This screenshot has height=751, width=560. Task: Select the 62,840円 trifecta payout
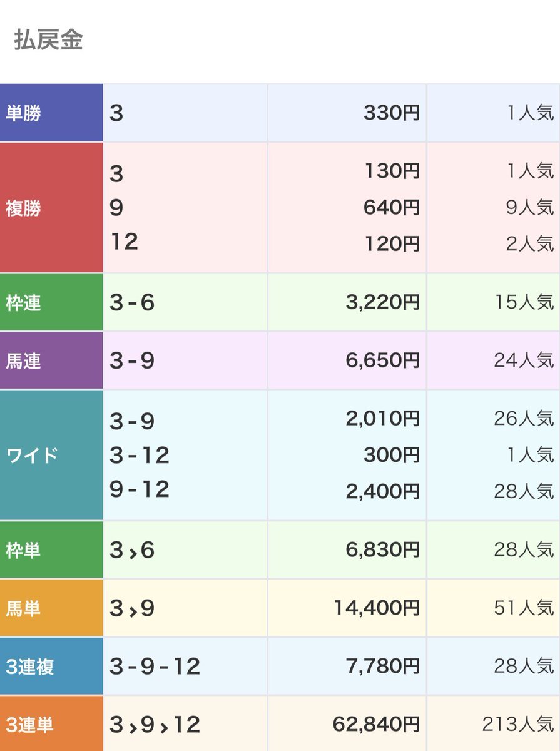(x=377, y=725)
